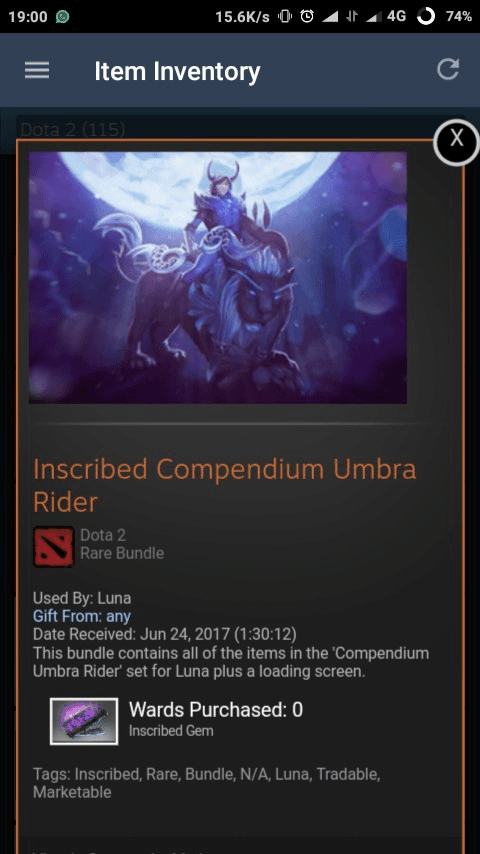Open the Umbra Rider artwork image
This screenshot has width=480, height=854.
(218, 277)
